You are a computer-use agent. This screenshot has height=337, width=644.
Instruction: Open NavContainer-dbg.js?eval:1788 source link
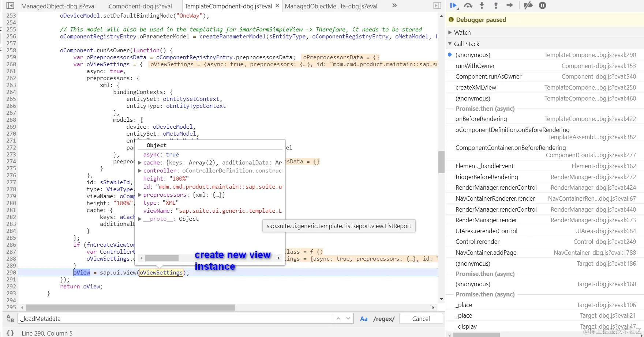point(595,253)
